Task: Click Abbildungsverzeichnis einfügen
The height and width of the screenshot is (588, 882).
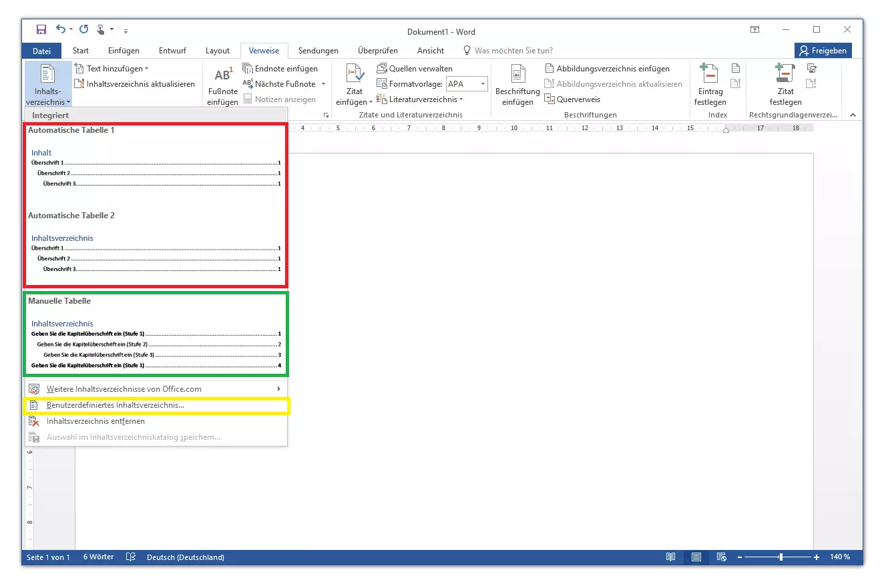Action: click(x=607, y=69)
